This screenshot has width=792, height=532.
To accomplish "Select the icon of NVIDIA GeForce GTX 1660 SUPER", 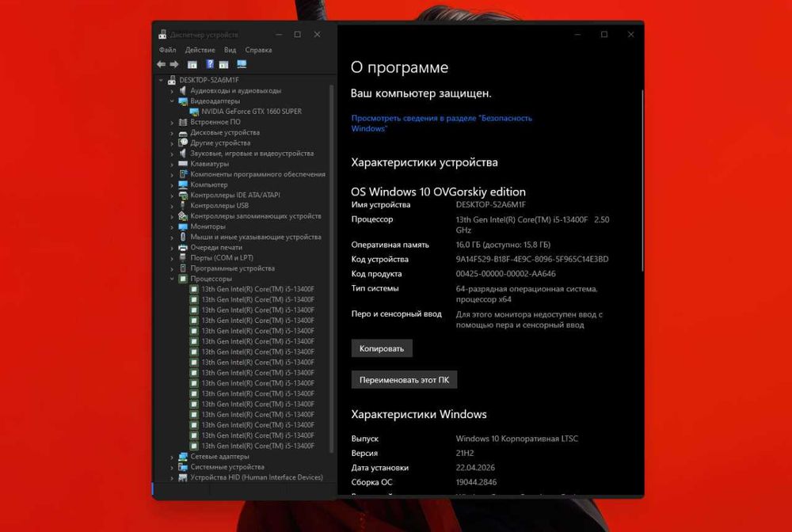I will point(194,112).
